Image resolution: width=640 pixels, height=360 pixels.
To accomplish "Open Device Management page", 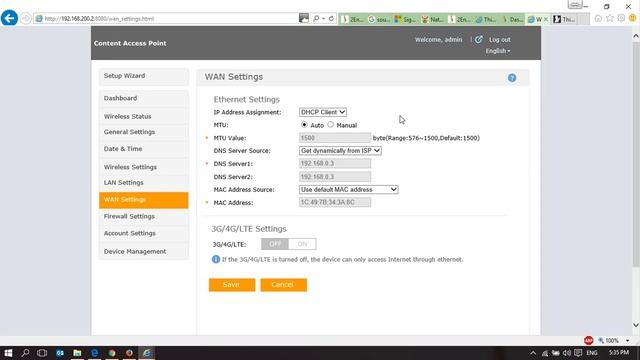I will pos(144,251).
